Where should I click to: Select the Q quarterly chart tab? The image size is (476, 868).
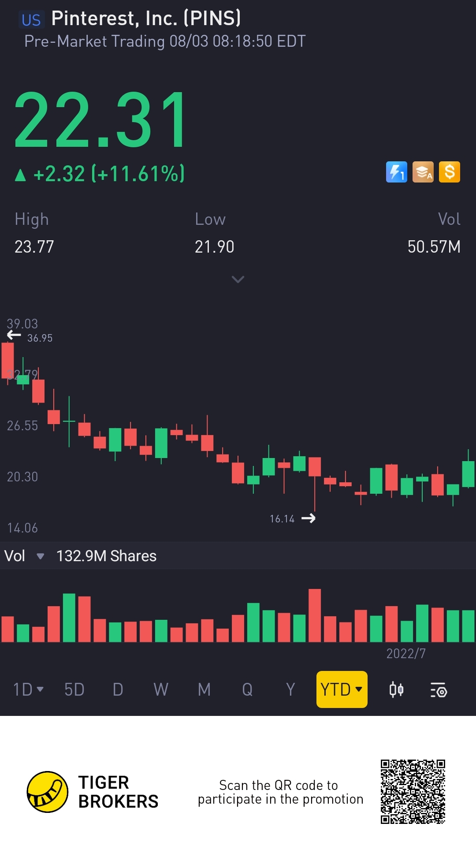247,689
